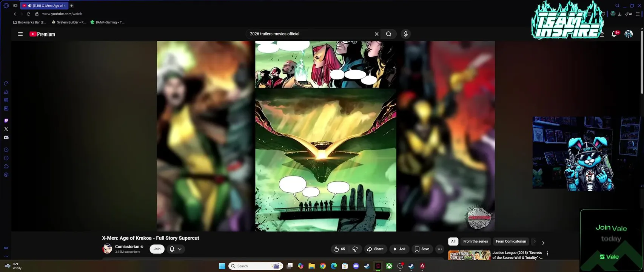Click the taskbar Search box
Image resolution: width=644 pixels, height=272 pixels.
tap(256, 266)
